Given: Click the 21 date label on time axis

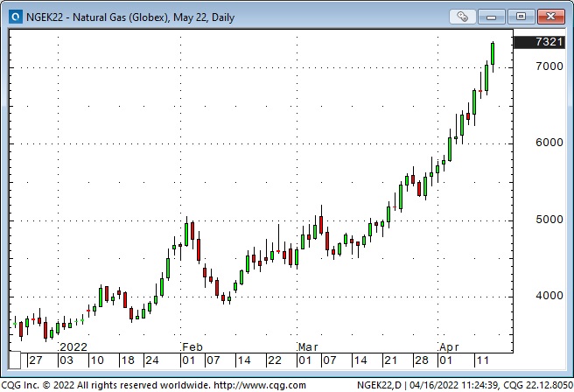Looking at the screenshot, I should click(x=390, y=360).
